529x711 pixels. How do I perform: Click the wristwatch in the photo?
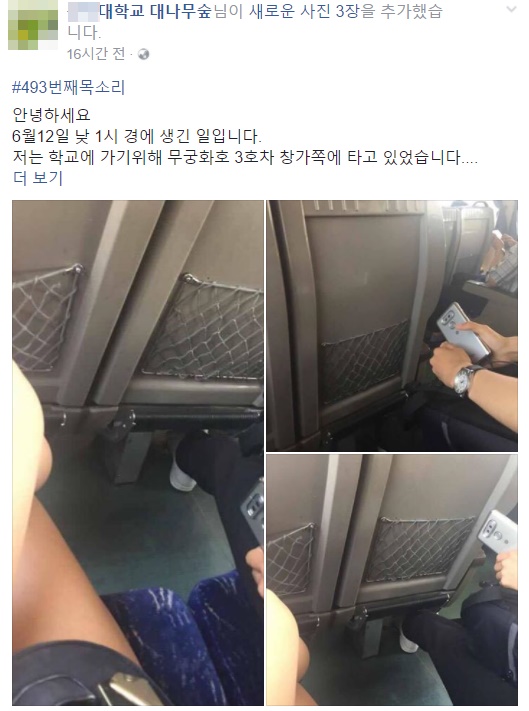point(463,380)
